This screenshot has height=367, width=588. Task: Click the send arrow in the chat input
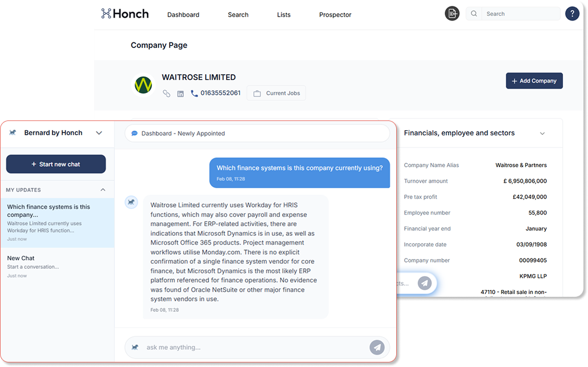377,347
